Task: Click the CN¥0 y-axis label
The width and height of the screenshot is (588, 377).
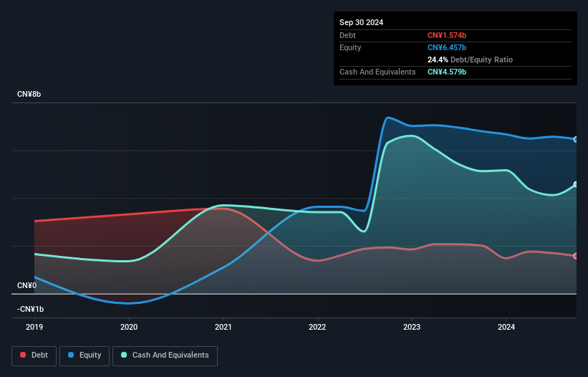Action: [x=27, y=285]
